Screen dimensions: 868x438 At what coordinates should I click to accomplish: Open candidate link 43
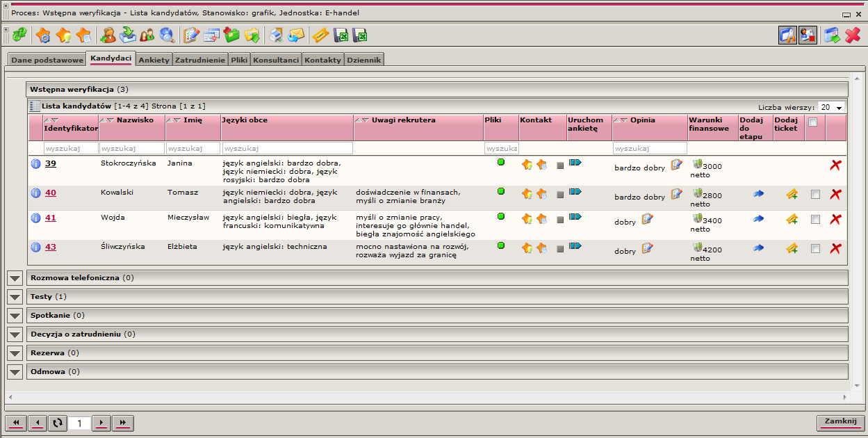pos(51,247)
